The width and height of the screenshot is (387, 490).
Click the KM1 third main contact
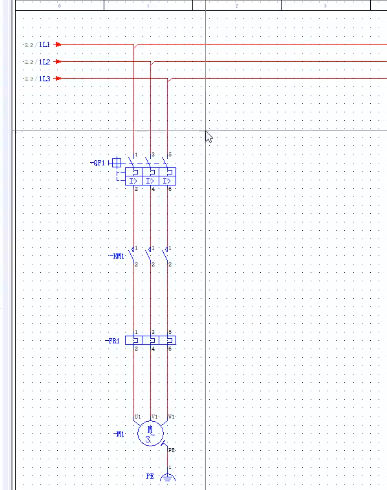coord(166,256)
